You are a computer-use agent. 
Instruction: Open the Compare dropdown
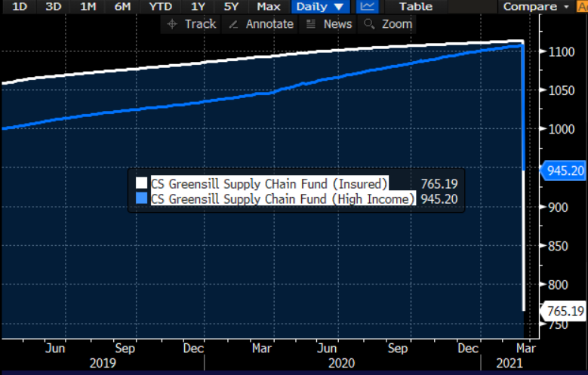click(x=535, y=6)
